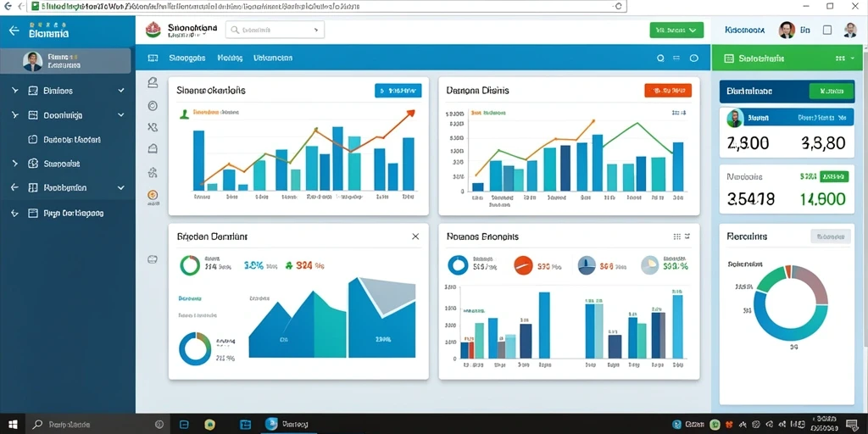The width and height of the screenshot is (868, 434).
Task: Select the first text tab in the blue navigation bar
Action: pos(187,58)
